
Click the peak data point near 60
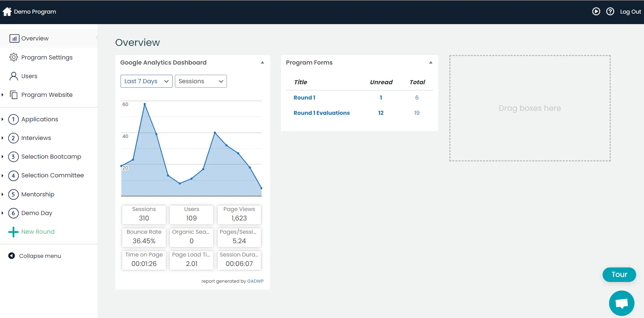pos(145,104)
